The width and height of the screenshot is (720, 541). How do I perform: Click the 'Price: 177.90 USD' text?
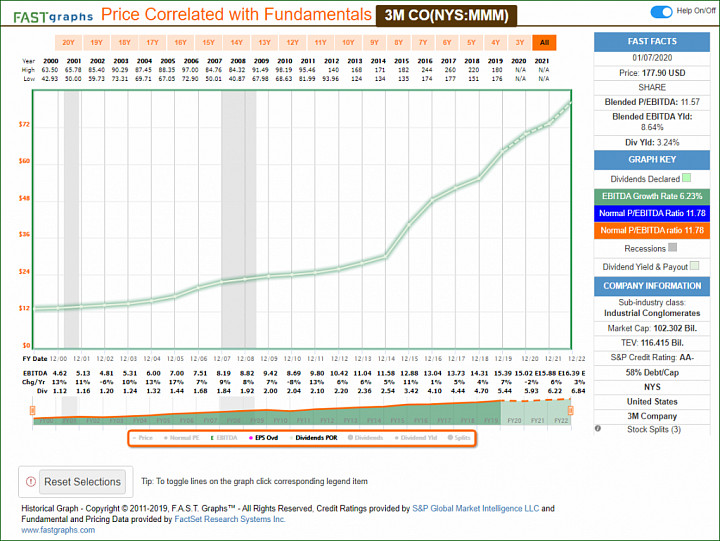[652, 73]
